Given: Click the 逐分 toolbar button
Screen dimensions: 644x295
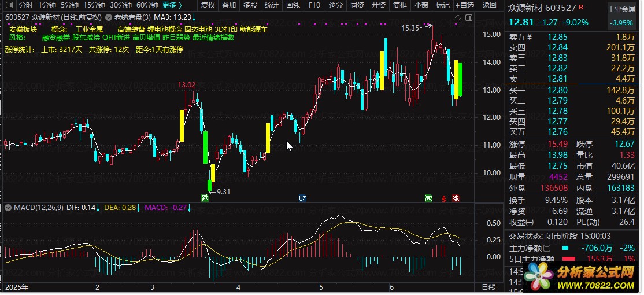Looking at the screenshot, I should point(335,5).
